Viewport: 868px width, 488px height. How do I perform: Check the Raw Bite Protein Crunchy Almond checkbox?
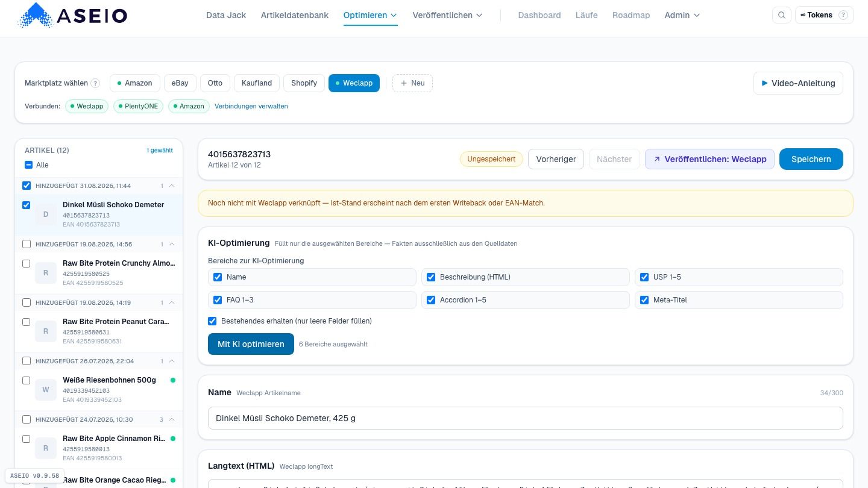26,263
